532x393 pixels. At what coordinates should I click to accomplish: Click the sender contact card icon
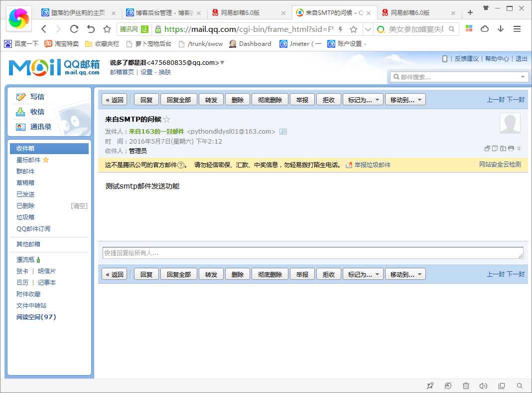pyautogui.click(x=283, y=132)
